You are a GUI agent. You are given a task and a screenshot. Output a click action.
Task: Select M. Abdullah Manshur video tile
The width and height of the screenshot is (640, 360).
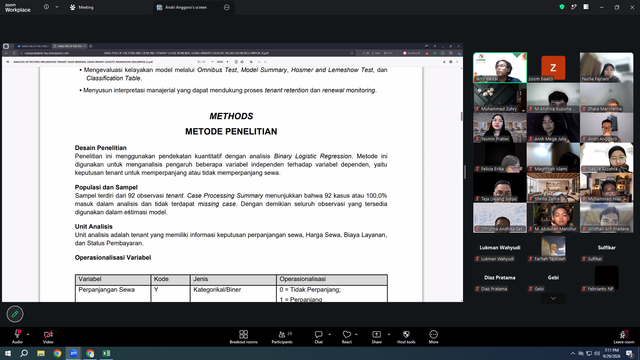pos(553,218)
